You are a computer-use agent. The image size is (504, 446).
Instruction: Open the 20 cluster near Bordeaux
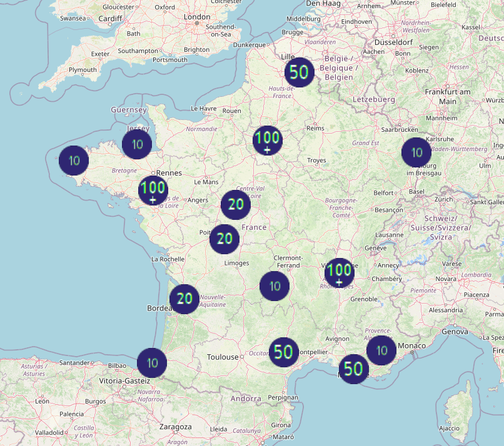click(184, 299)
